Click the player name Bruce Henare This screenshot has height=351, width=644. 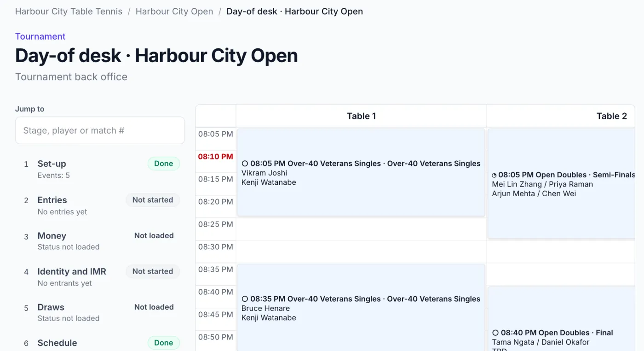[x=265, y=309]
